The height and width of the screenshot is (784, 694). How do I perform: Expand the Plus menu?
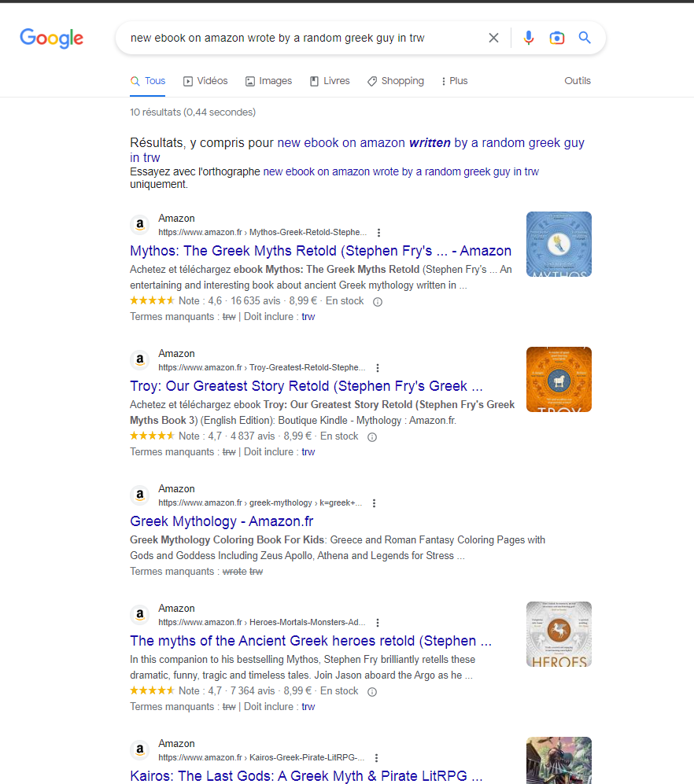point(454,81)
